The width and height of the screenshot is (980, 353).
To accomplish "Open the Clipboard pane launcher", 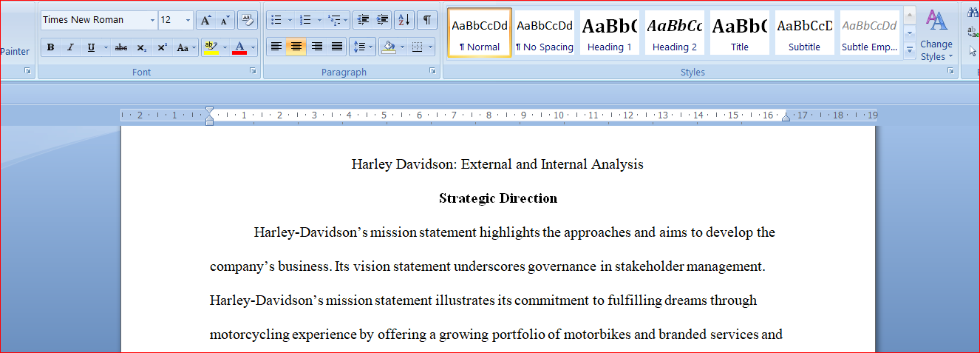I will (x=27, y=71).
